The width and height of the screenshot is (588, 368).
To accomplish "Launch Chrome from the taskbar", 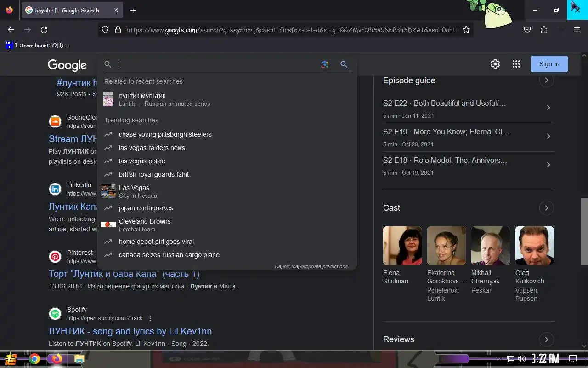I will (x=34, y=359).
